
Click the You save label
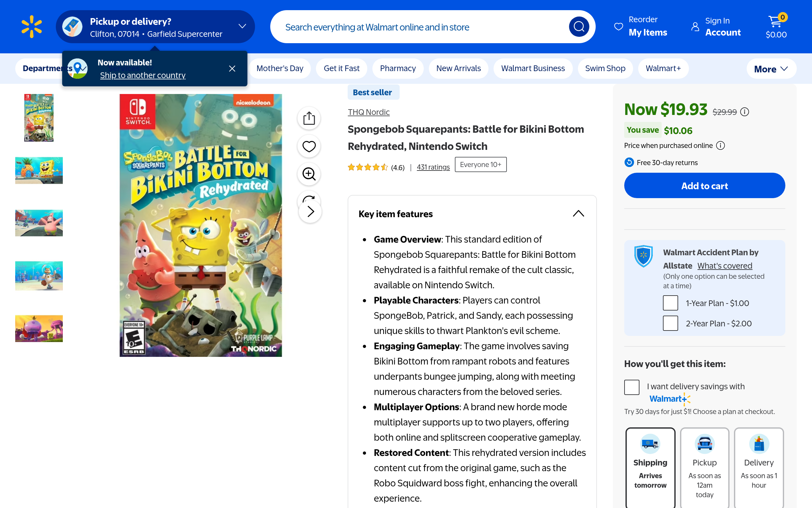(643, 130)
